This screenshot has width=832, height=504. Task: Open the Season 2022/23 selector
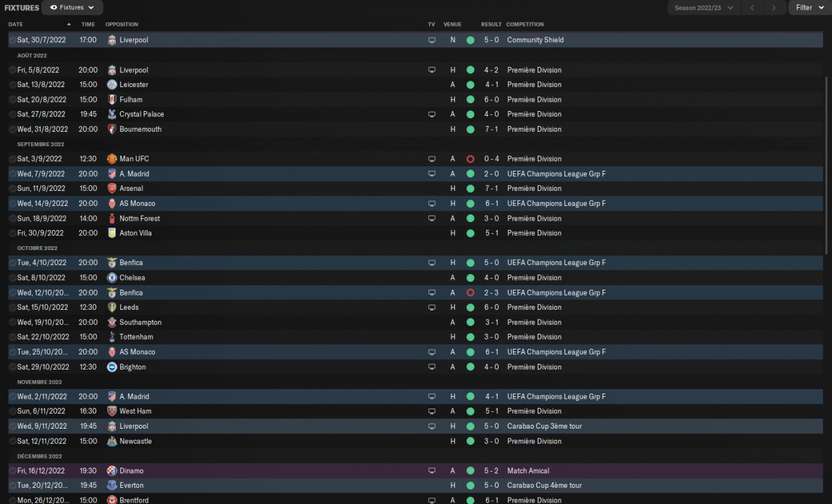[704, 8]
